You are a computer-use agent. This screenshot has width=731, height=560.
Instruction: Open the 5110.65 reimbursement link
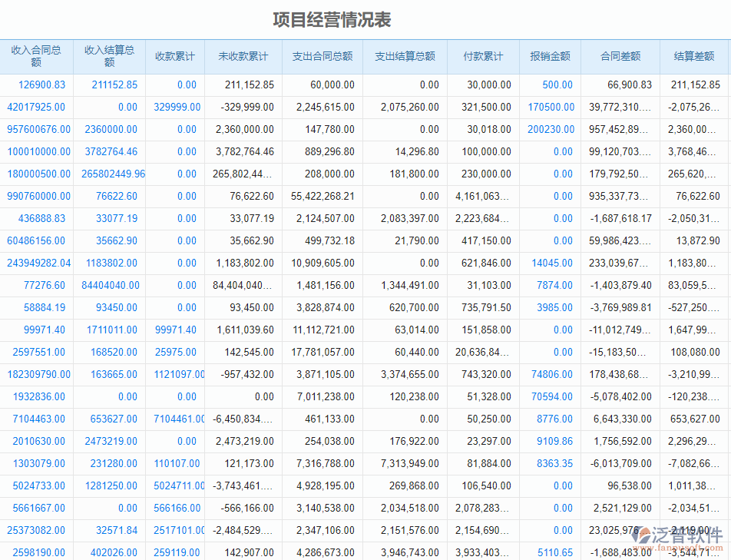(x=559, y=552)
